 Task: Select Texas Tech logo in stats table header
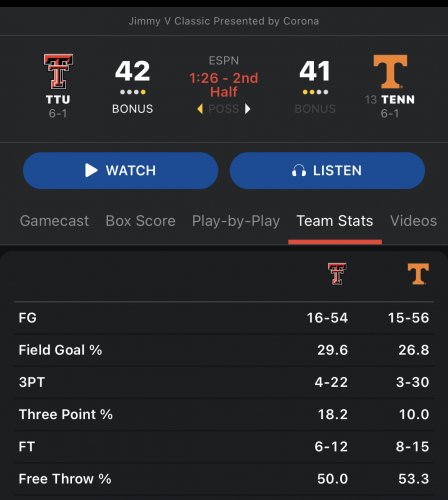(337, 274)
